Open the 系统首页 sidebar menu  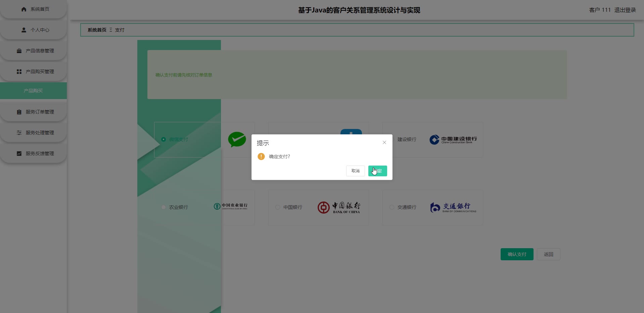coord(33,9)
